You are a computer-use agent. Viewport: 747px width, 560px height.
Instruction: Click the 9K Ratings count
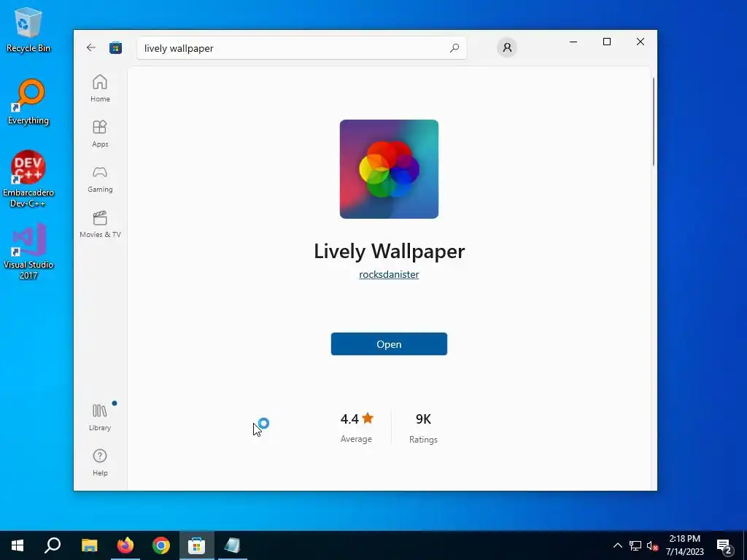(x=423, y=427)
